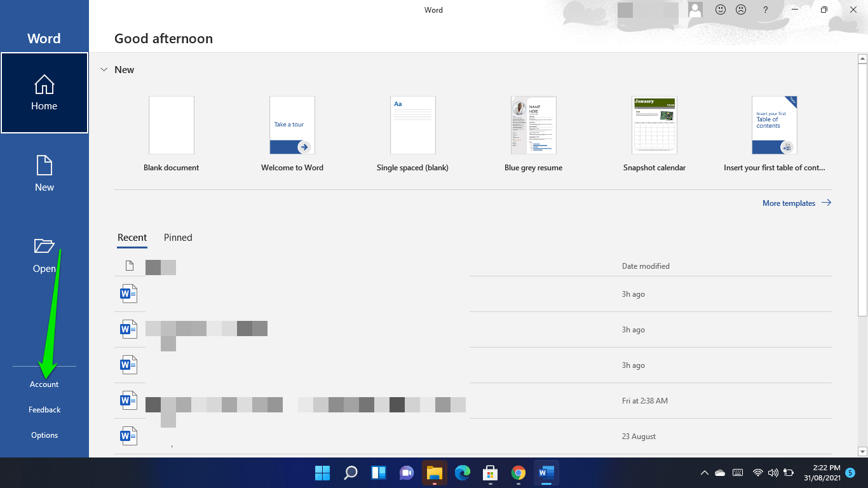Show hidden system tray icons
868x488 pixels.
tap(704, 473)
